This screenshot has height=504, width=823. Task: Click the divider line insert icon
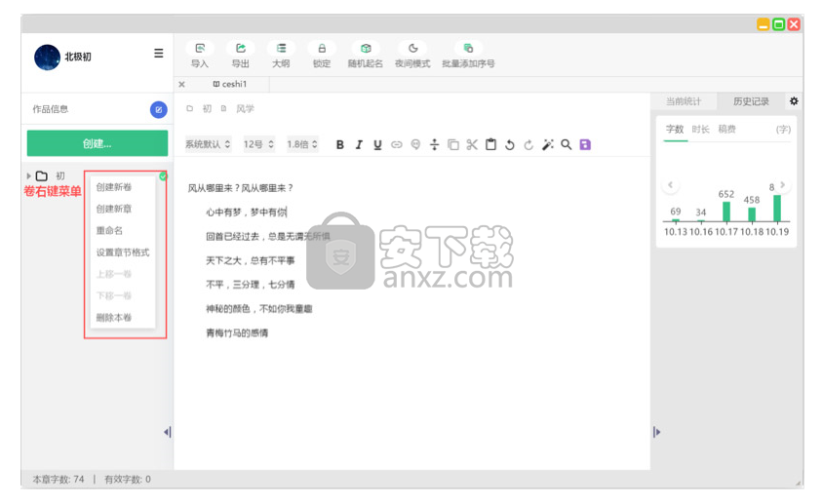(434, 145)
